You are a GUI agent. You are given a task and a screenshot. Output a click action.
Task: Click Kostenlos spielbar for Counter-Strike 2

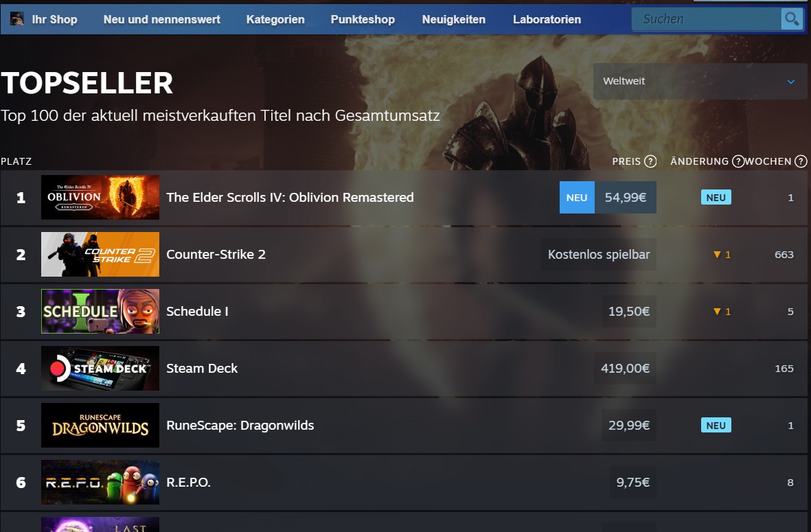click(x=598, y=255)
